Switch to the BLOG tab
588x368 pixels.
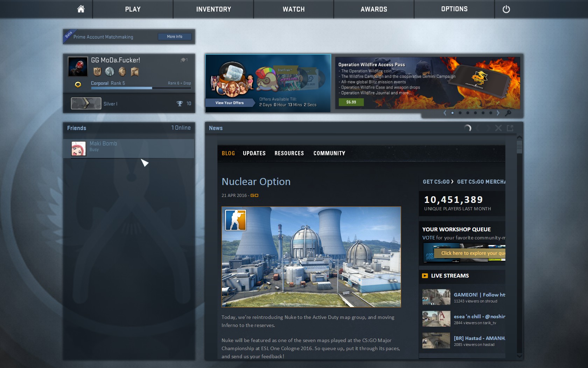228,153
